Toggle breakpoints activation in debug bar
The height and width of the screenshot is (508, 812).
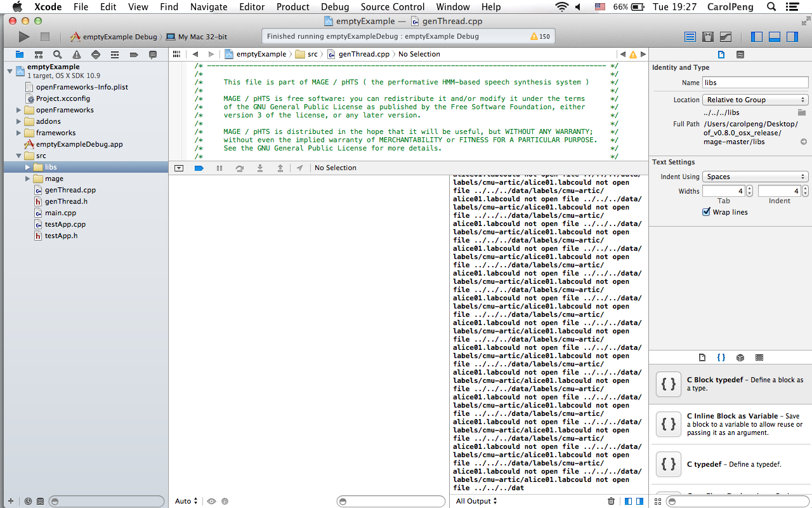click(199, 168)
